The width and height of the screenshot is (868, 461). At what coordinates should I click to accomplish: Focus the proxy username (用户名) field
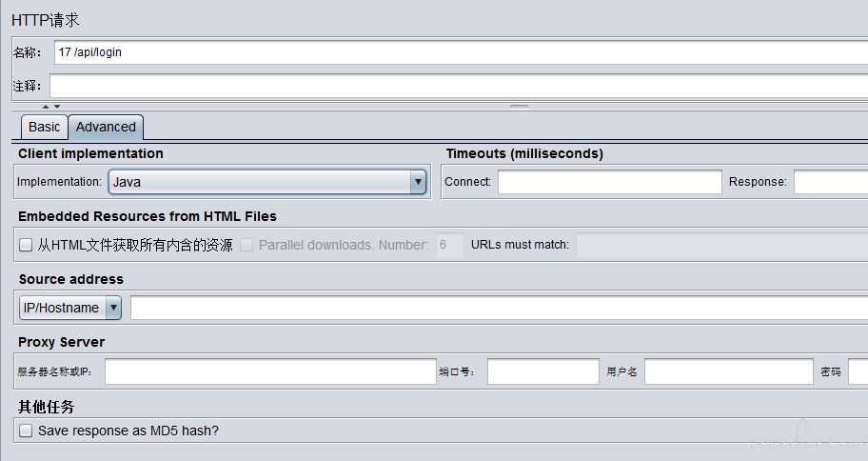point(728,372)
